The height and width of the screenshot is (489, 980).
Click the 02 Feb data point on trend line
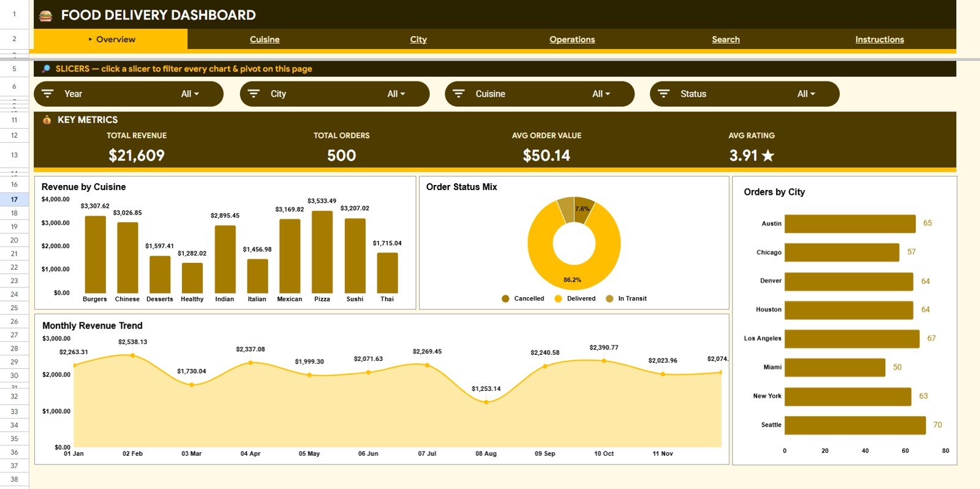[x=132, y=355]
